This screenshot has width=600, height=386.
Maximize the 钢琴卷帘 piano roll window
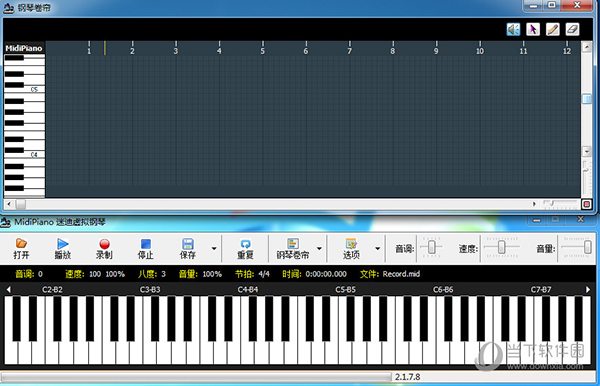[552, 5]
